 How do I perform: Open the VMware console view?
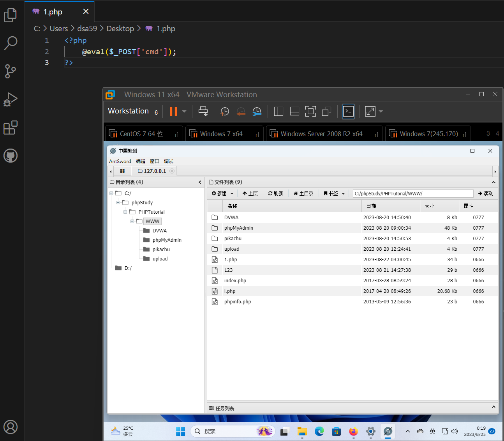coord(348,112)
